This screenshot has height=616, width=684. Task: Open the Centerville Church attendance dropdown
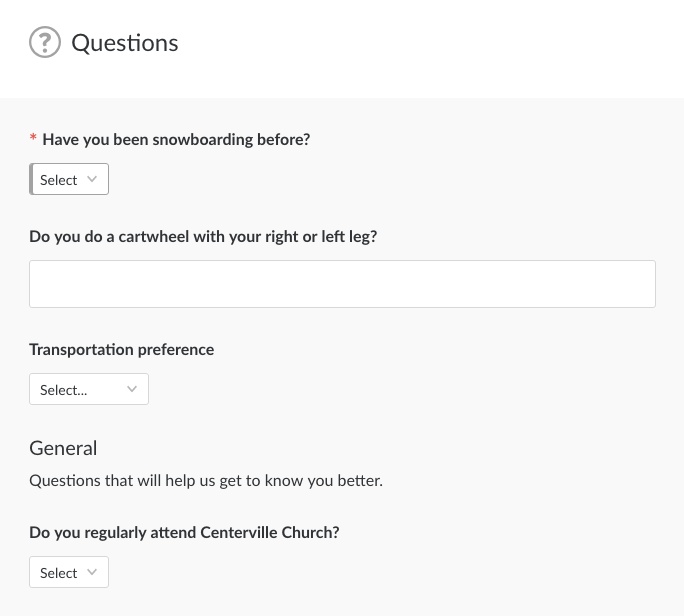coord(69,573)
